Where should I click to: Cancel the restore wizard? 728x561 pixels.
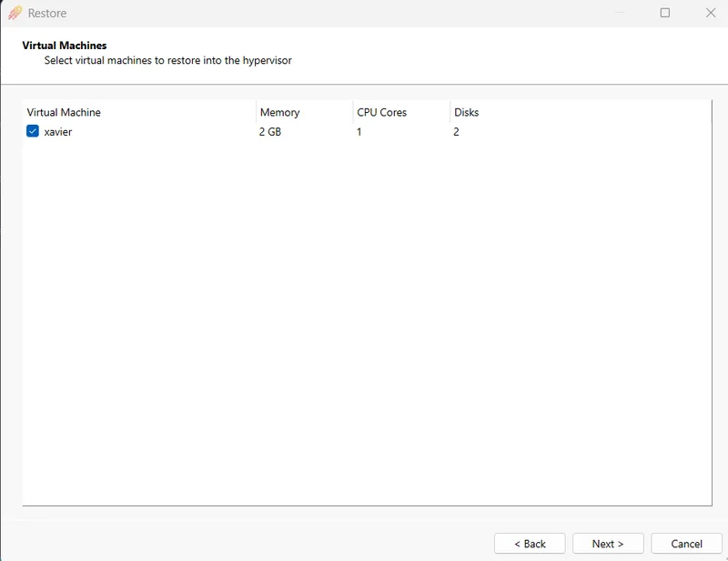(x=686, y=544)
